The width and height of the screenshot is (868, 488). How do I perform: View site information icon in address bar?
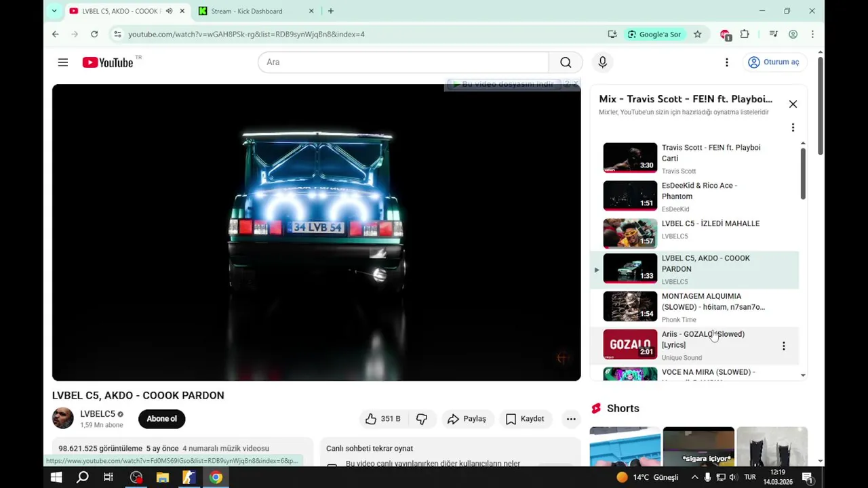[x=117, y=34]
